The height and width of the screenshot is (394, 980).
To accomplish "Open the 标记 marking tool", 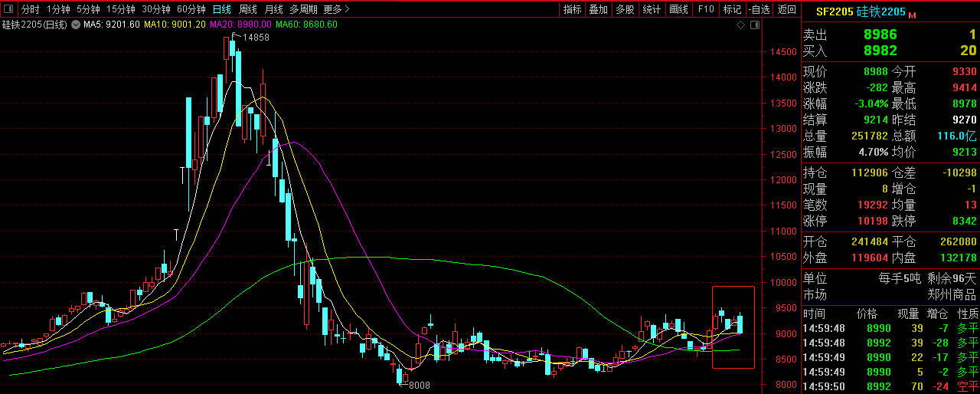I will point(732,9).
